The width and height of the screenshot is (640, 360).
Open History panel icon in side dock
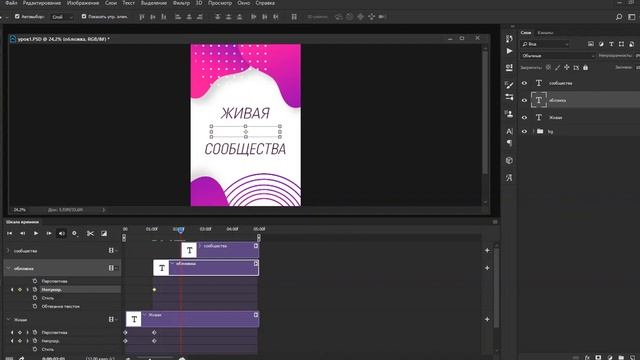click(509, 39)
